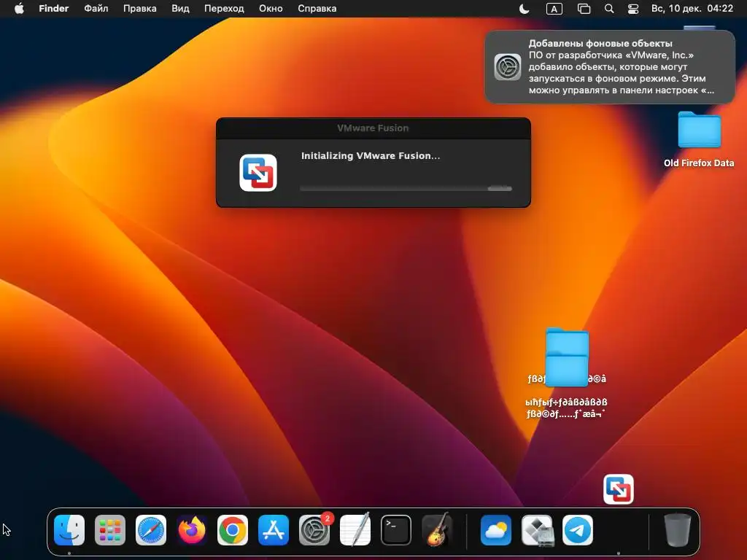Open the Переход menu
This screenshot has height=560, width=747.
[x=224, y=9]
